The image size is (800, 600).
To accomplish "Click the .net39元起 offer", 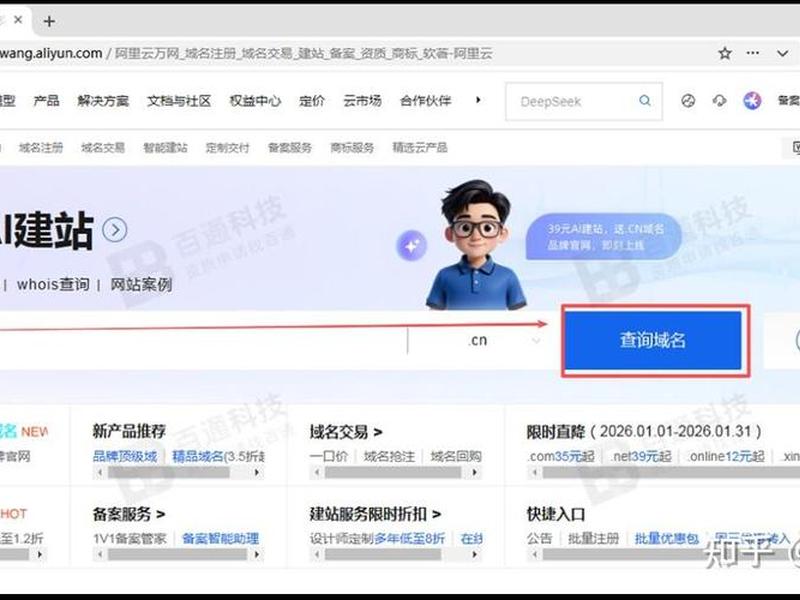I will [641, 456].
